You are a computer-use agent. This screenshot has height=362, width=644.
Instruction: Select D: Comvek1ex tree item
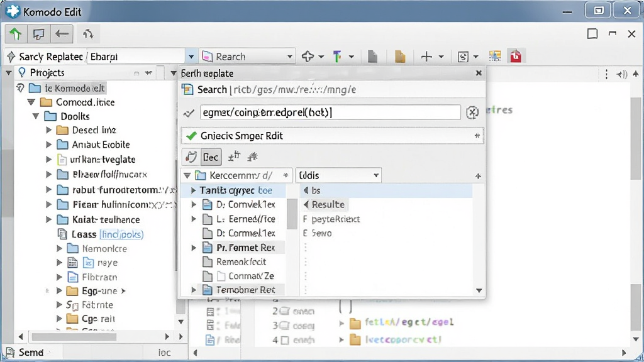(246, 204)
